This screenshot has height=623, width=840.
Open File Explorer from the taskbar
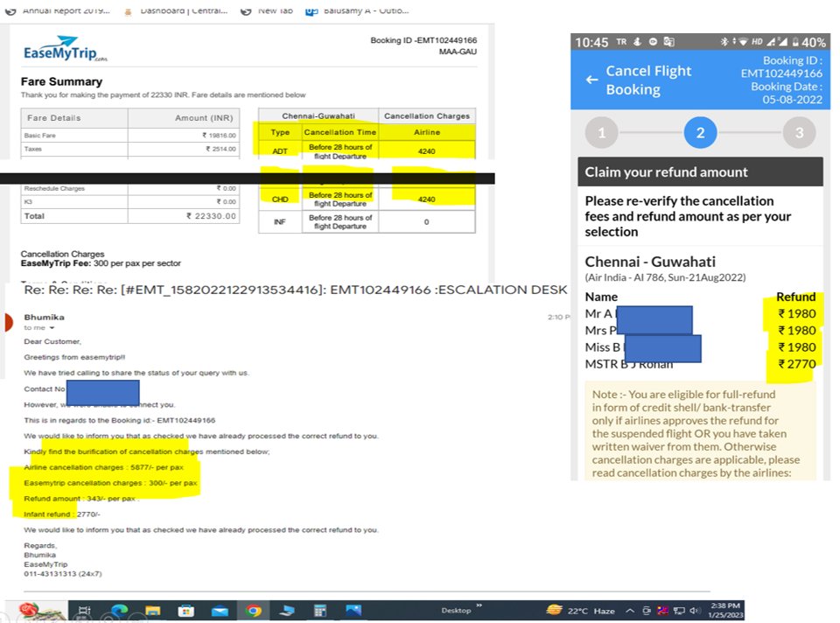click(x=152, y=610)
